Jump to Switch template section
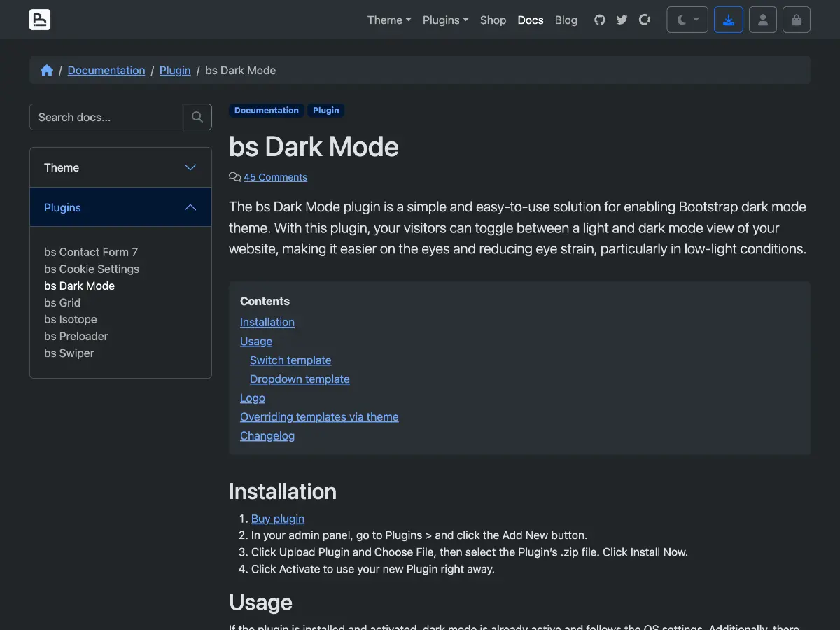840x630 pixels. (x=290, y=360)
